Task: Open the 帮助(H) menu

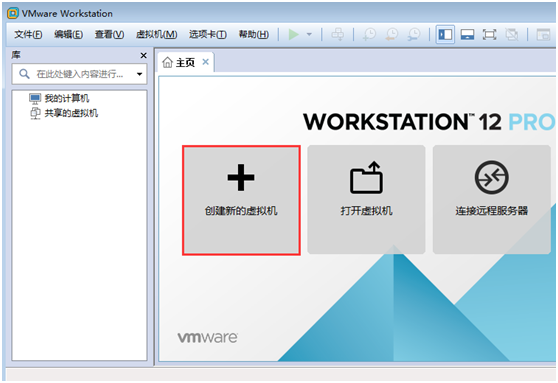Action: pyautogui.click(x=253, y=35)
